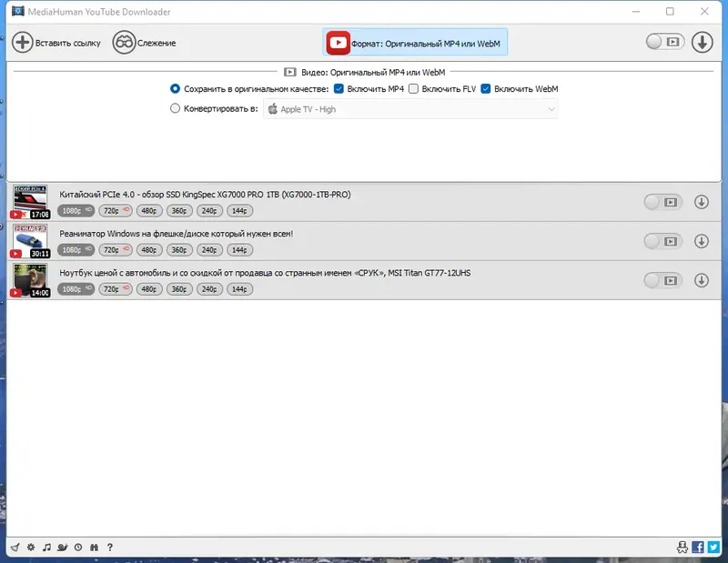The image size is (728, 563).
Task: Select 720p for Ноутбук ценой video
Action: [x=116, y=289]
